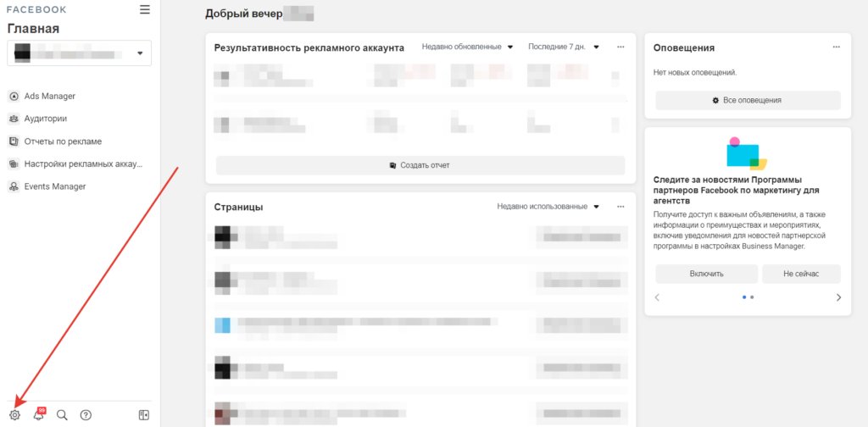Open Events Manager in the sidebar

click(47, 187)
